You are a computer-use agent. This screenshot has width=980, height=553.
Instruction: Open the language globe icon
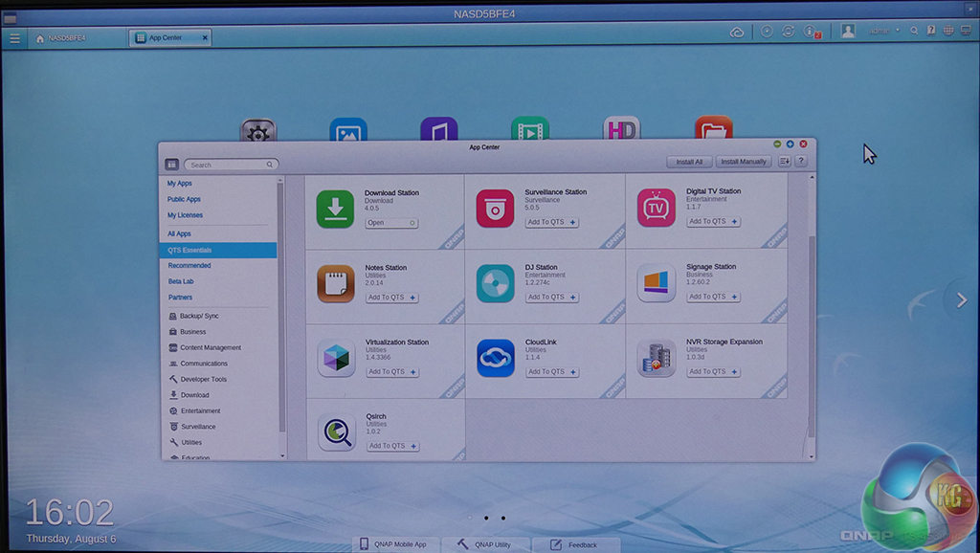coord(948,30)
